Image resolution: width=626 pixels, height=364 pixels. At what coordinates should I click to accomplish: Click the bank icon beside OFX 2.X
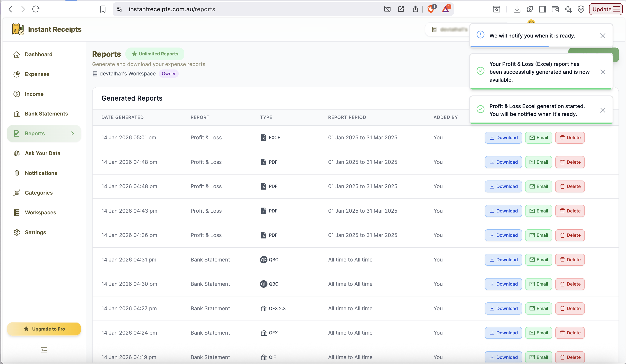(264, 308)
